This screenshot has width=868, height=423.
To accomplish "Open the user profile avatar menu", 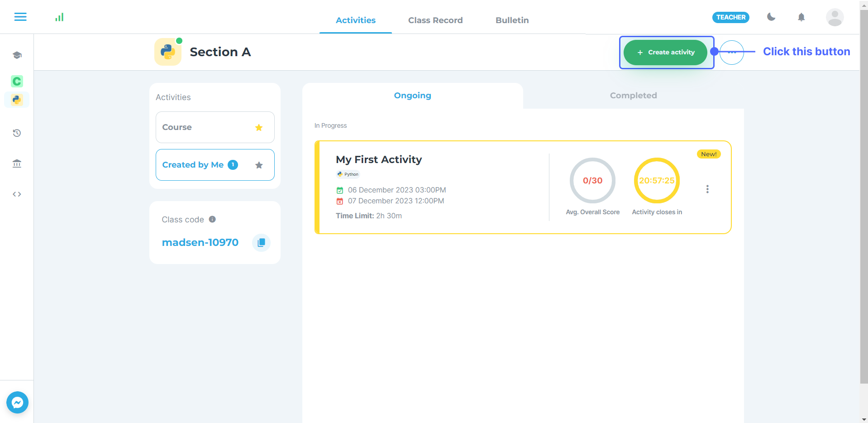I will click(x=835, y=18).
